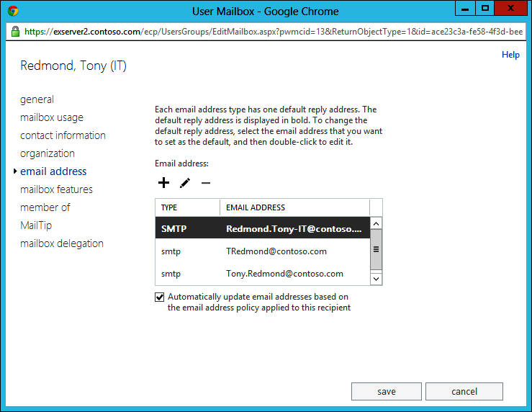Select the TRedmond@contoso.com address row
Screen dimensions: 532x412
(263, 251)
